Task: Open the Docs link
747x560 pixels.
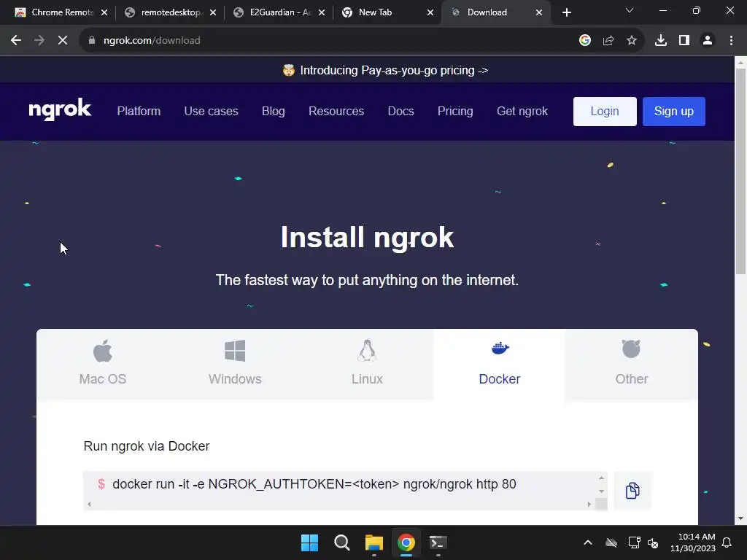Action: 400,111
